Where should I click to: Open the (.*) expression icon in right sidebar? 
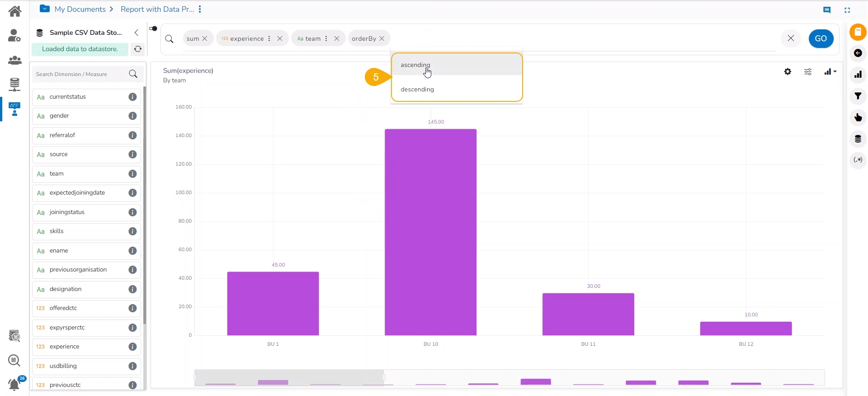[x=858, y=160]
